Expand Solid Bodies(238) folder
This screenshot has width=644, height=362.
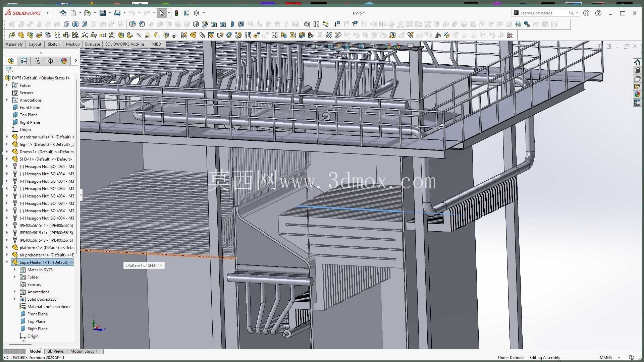click(15, 299)
